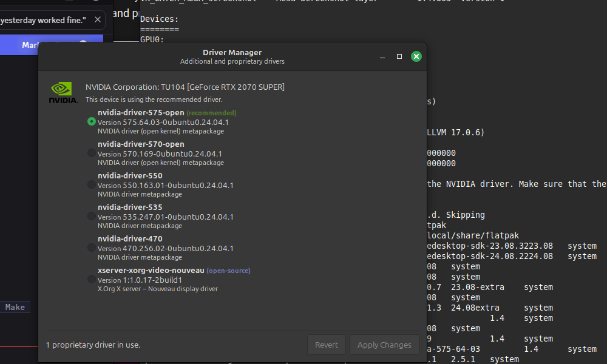
Task: Pick the nvidia-driver-470 radio option
Action: 92,248
